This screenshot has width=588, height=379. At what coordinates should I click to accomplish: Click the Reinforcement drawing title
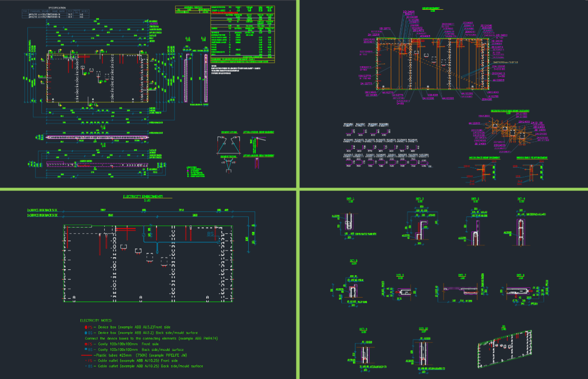click(x=431, y=8)
